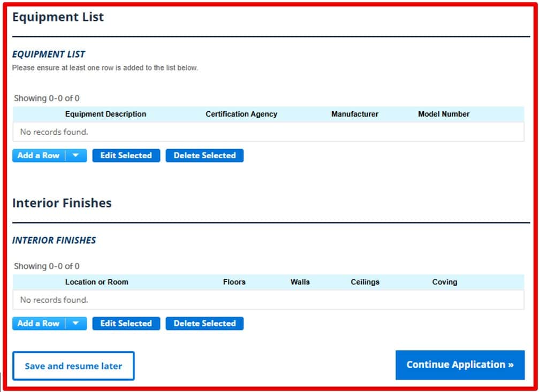Select the Ceilings column header
The height and width of the screenshot is (392, 540).
click(x=365, y=282)
